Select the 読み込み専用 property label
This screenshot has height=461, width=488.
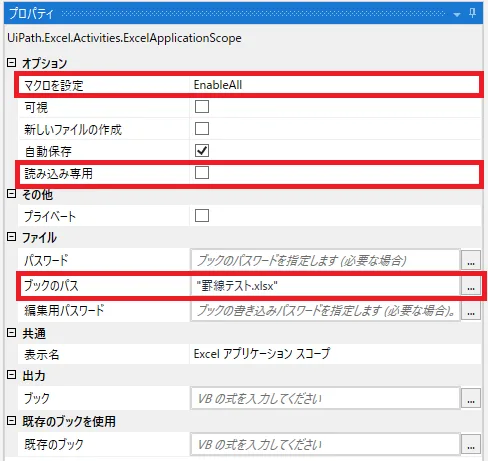[x=58, y=173]
